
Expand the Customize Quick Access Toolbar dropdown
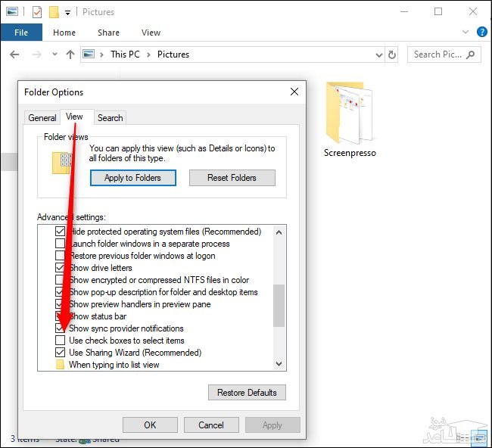click(67, 13)
